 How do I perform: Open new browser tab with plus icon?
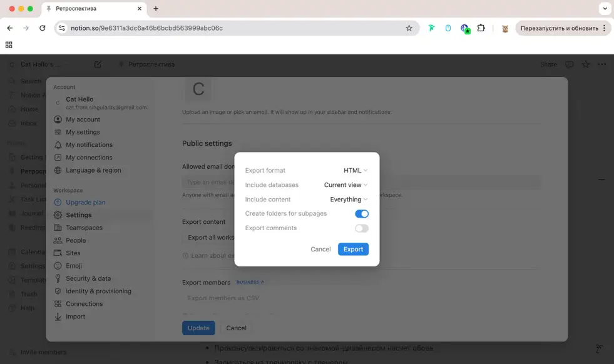(156, 9)
